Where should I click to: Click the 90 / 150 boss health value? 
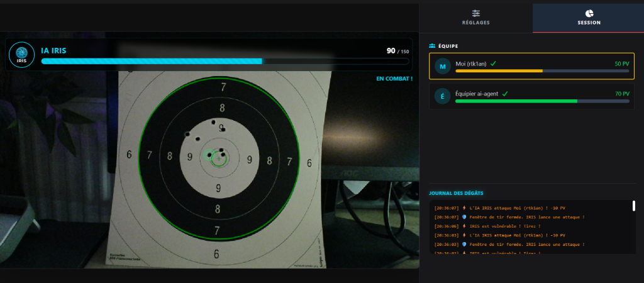(x=397, y=51)
